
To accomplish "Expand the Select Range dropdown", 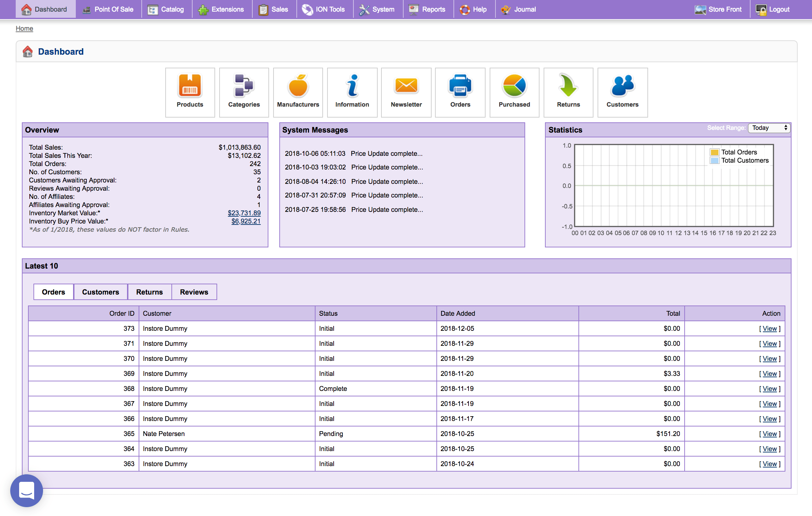I will pos(769,128).
